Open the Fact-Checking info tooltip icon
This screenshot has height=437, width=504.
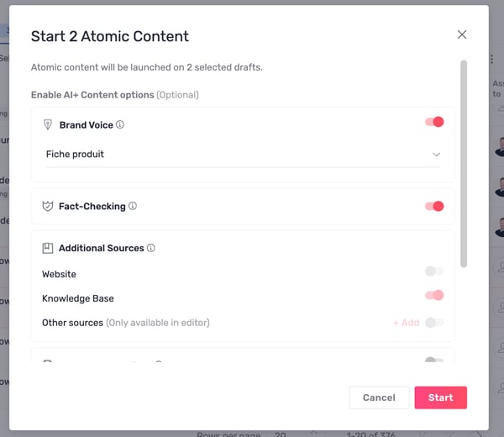pyautogui.click(x=133, y=207)
